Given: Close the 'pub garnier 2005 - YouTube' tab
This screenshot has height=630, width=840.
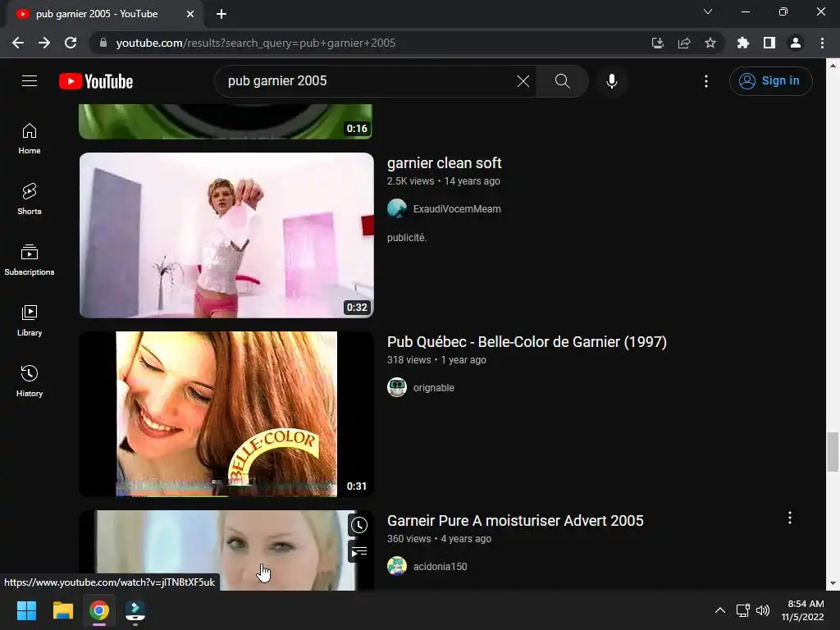Looking at the screenshot, I should [x=190, y=14].
